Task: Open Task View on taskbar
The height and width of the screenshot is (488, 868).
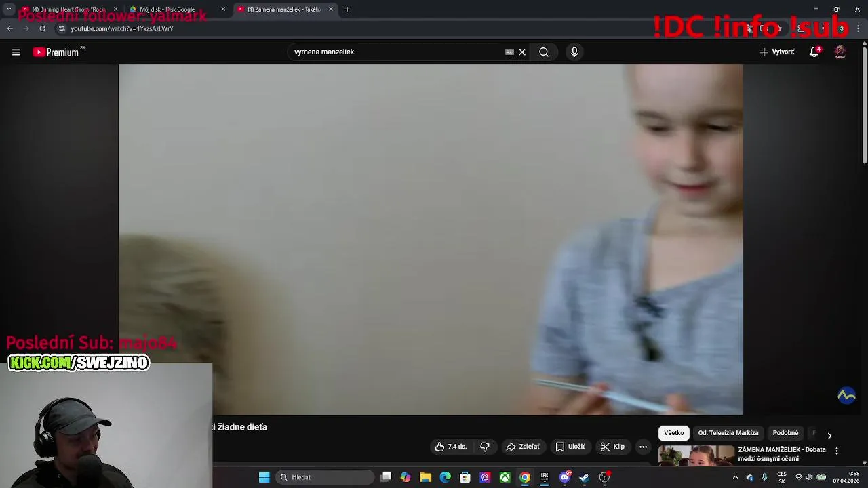Action: pyautogui.click(x=386, y=477)
